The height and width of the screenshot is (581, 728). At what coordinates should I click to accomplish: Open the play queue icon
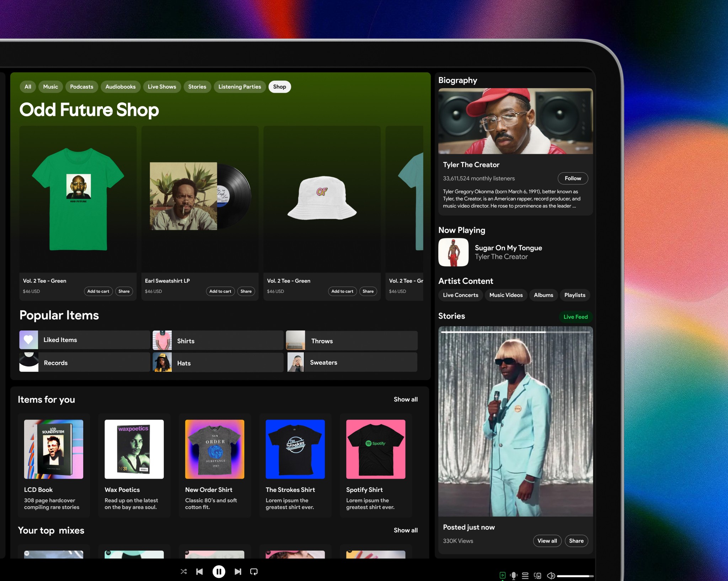point(525,576)
